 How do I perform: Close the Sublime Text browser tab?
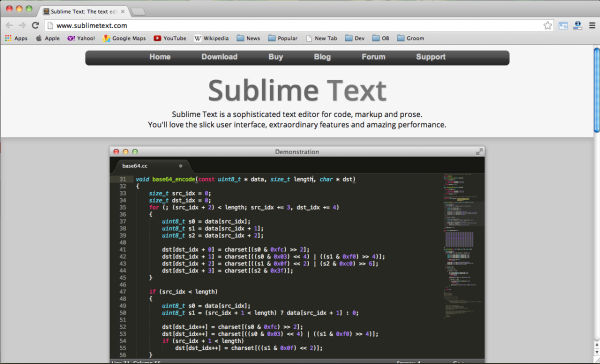[123, 11]
